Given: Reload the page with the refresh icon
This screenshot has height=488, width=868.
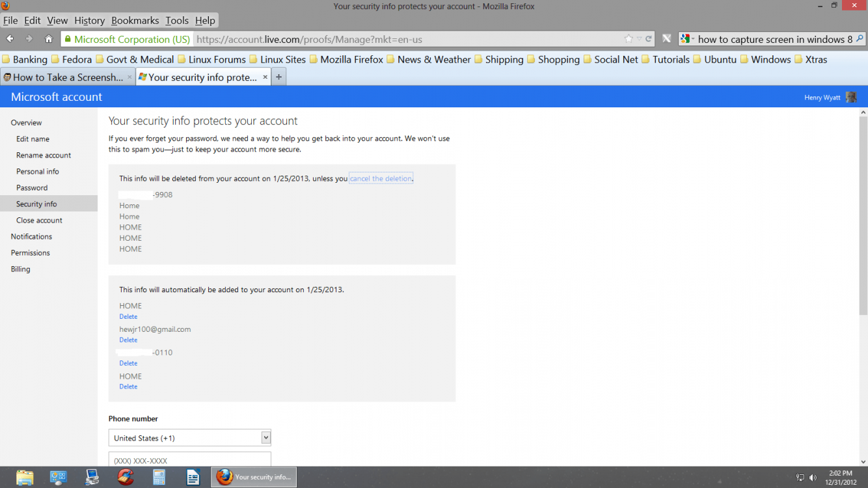Looking at the screenshot, I should [649, 39].
